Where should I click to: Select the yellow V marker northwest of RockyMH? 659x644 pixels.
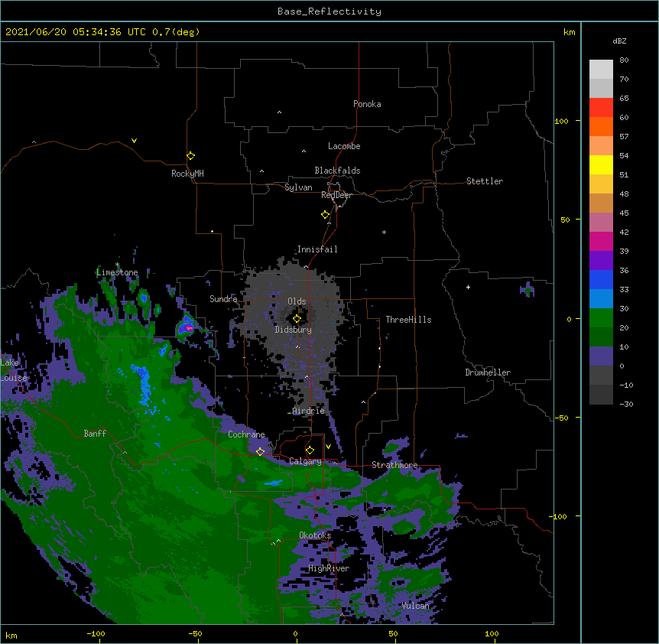(134, 141)
